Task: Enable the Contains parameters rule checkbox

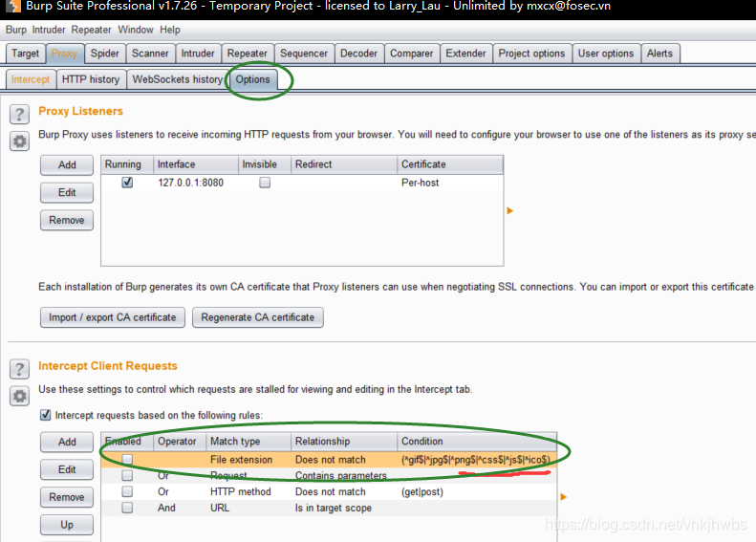Action: point(127,475)
